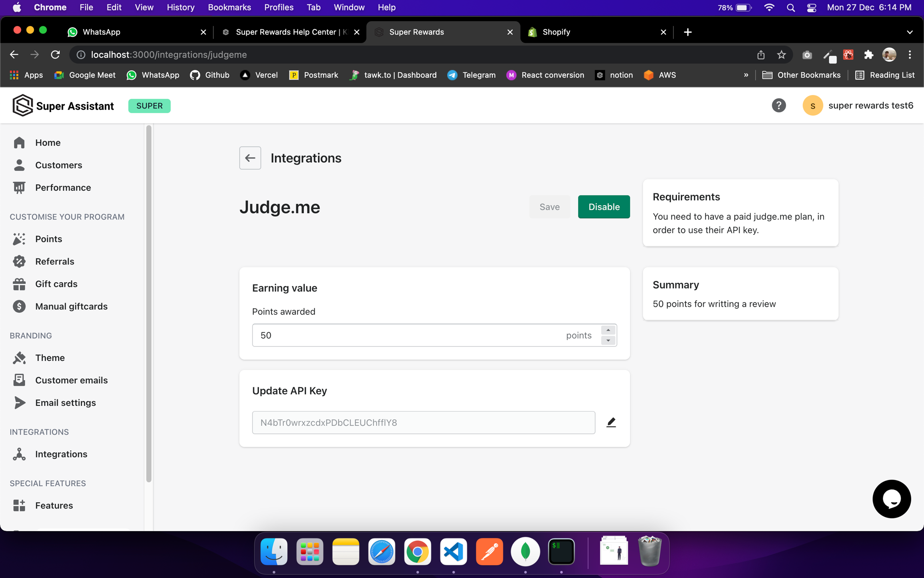Click the Referrals sidebar icon
924x578 pixels.
point(19,261)
